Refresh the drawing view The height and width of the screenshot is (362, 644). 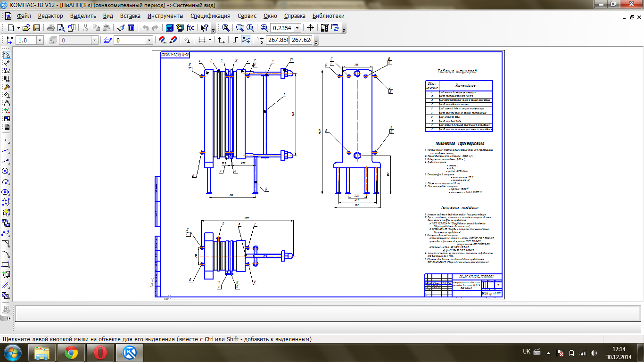335,28
